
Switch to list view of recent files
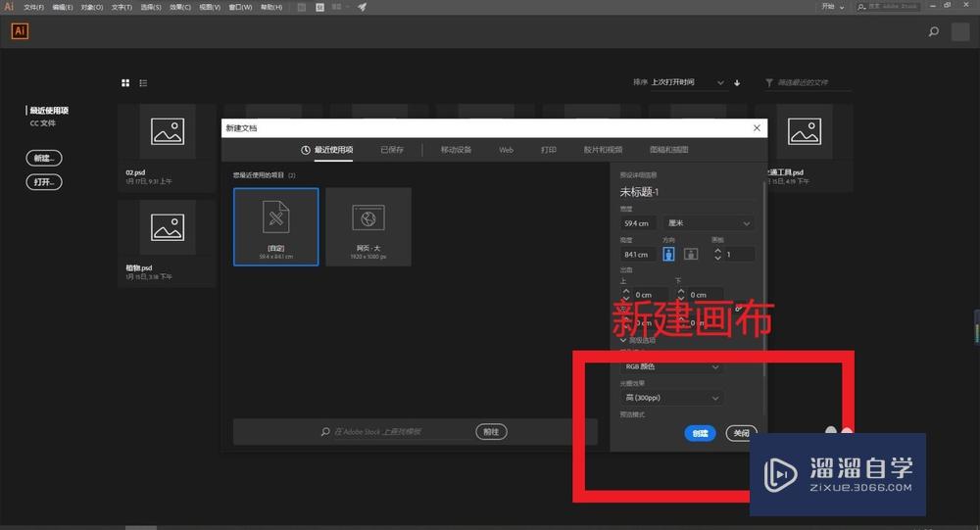click(x=143, y=82)
